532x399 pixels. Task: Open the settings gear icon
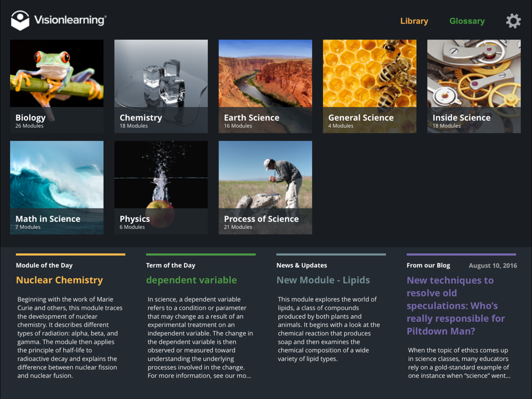[513, 21]
